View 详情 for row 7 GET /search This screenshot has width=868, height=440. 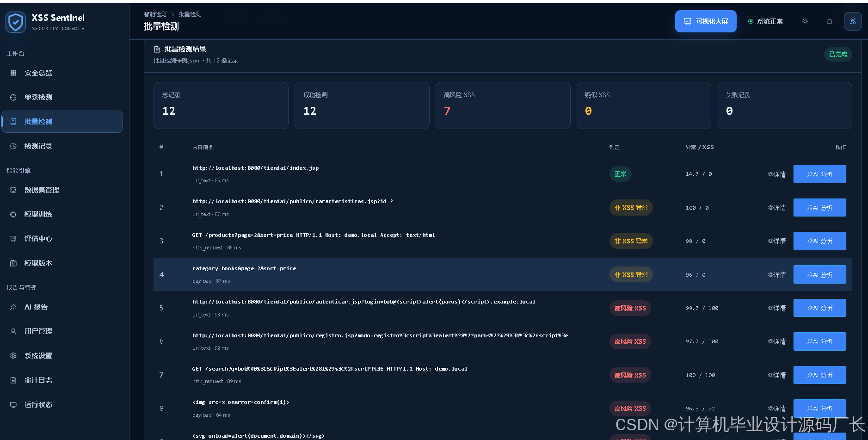tap(777, 375)
